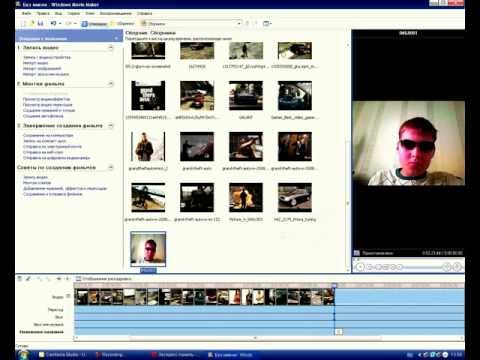This screenshot has height=360, width=480.
Task: Click the Импорт видео link
Action: pos(35,63)
